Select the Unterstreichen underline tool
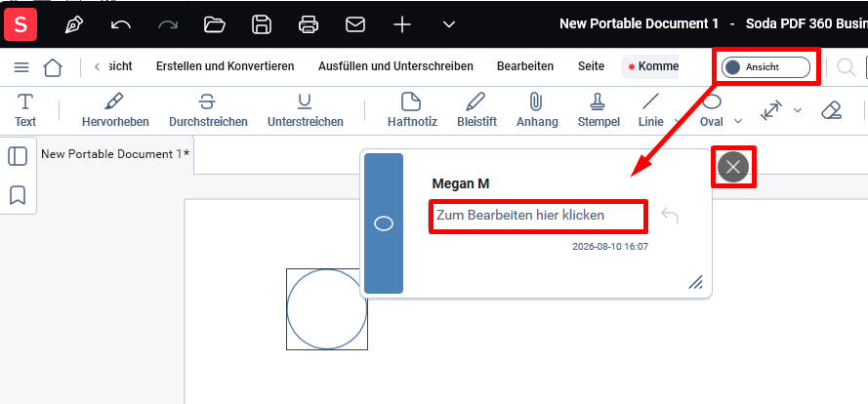 point(305,110)
